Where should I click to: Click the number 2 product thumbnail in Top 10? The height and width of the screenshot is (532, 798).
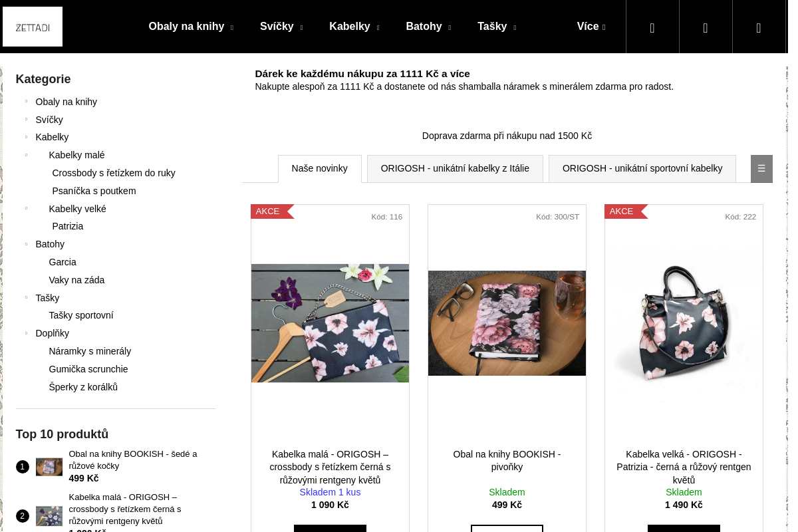point(49,516)
